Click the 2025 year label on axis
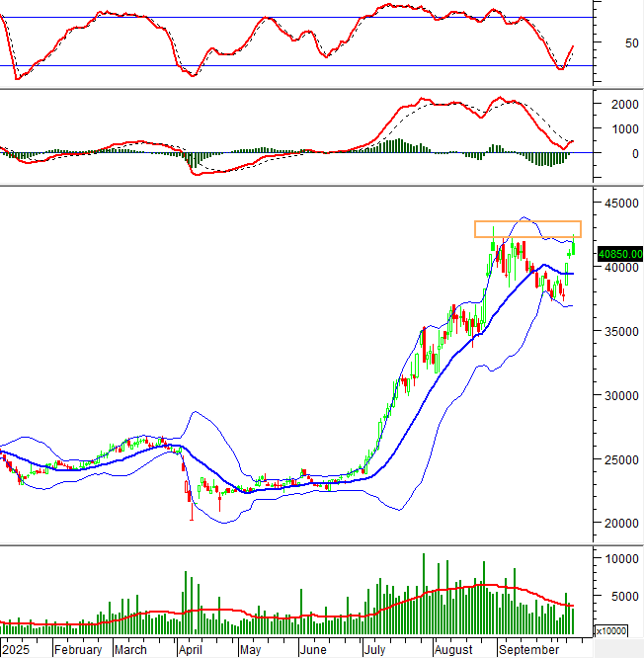644x658 pixels. click(17, 650)
